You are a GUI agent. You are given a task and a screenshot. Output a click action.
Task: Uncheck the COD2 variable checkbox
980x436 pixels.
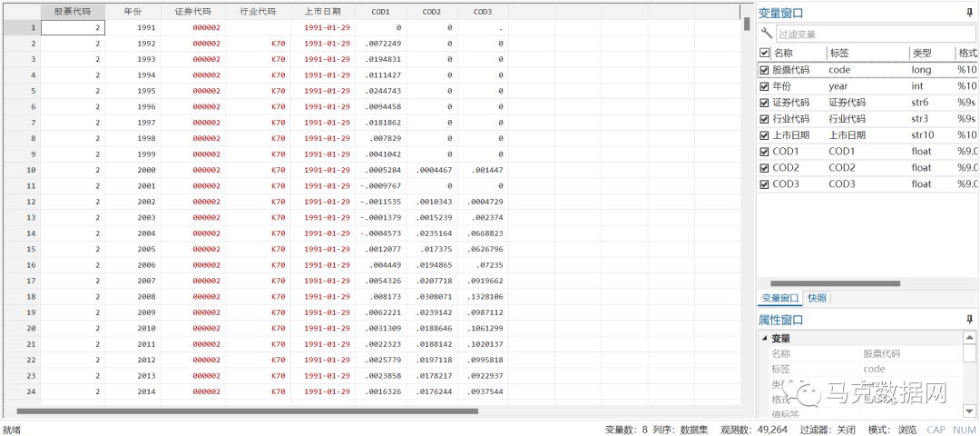coord(764,168)
